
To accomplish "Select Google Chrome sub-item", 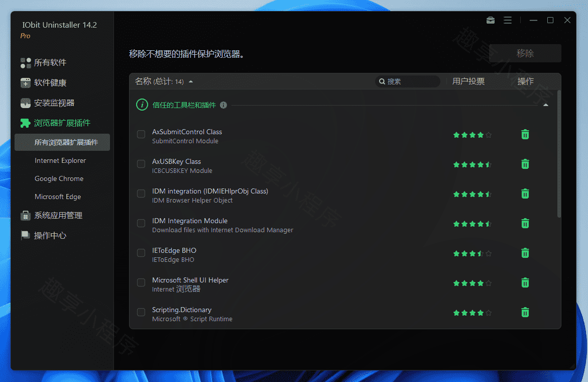I will (59, 178).
